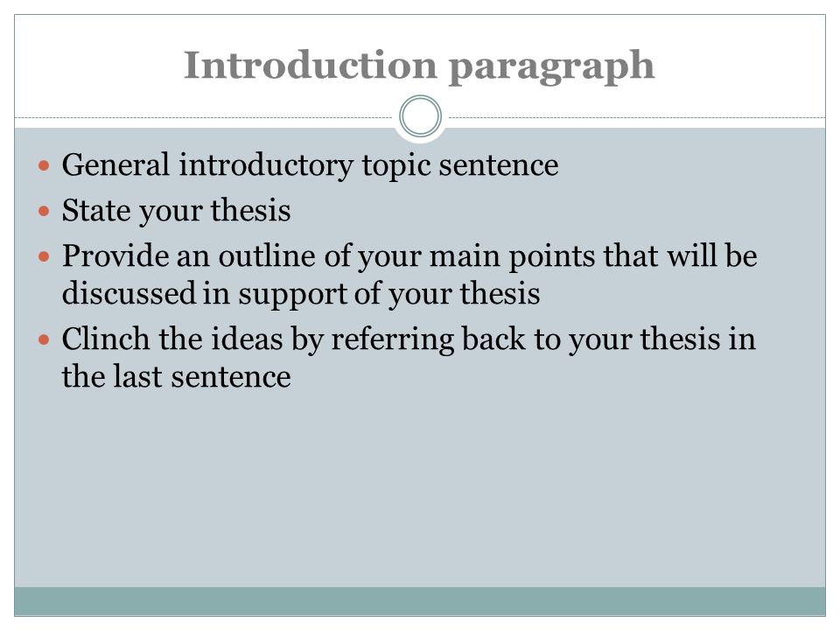Click the circle ornament below the title
840x630 pixels.
(x=421, y=116)
